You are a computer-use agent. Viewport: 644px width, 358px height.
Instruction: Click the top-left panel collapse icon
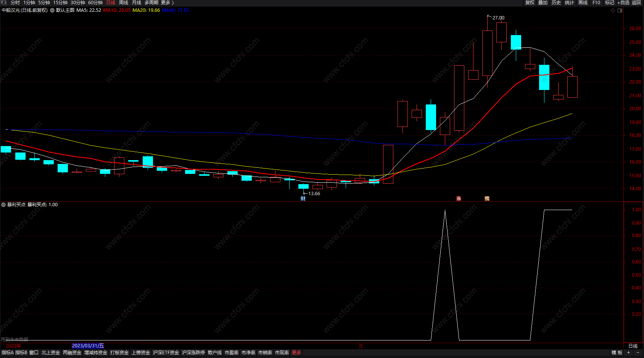coord(3,3)
